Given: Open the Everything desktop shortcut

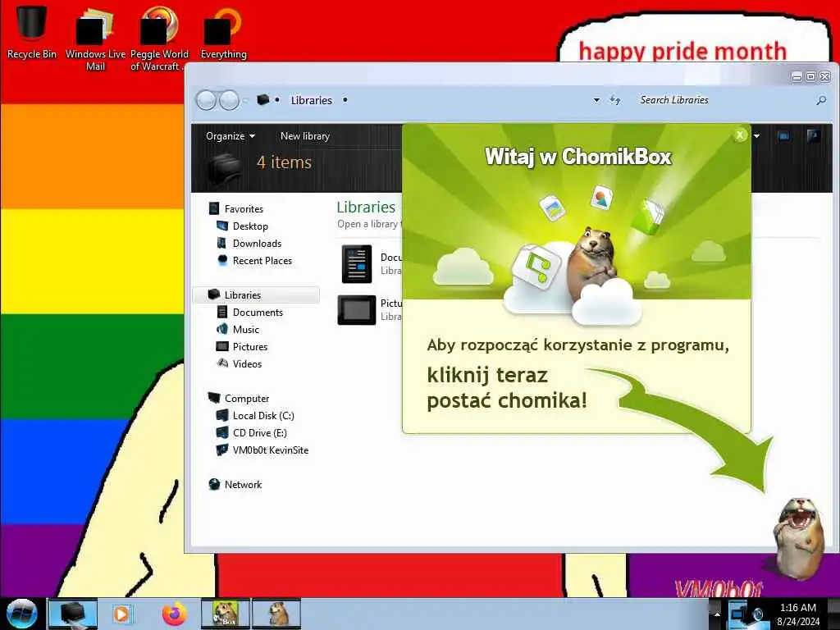Looking at the screenshot, I should (x=223, y=31).
